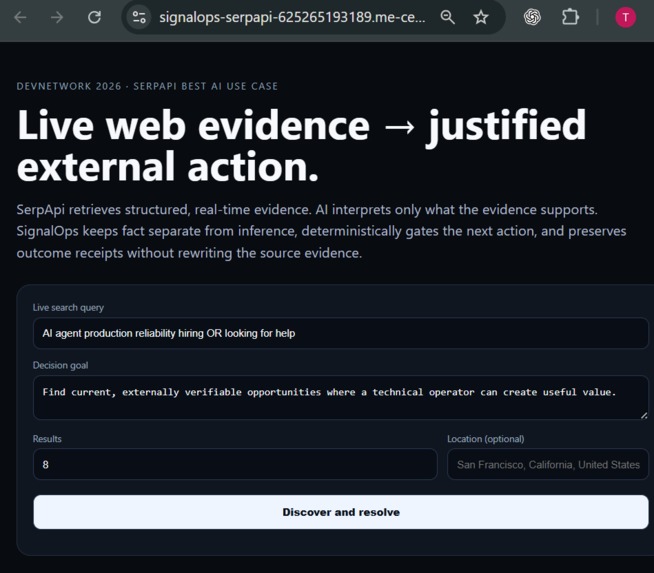Click 'DEVNETWORK 2026 · SERPAPI BEST AI USE CASE' text
Screen dimensions: 654x573
(147, 86)
